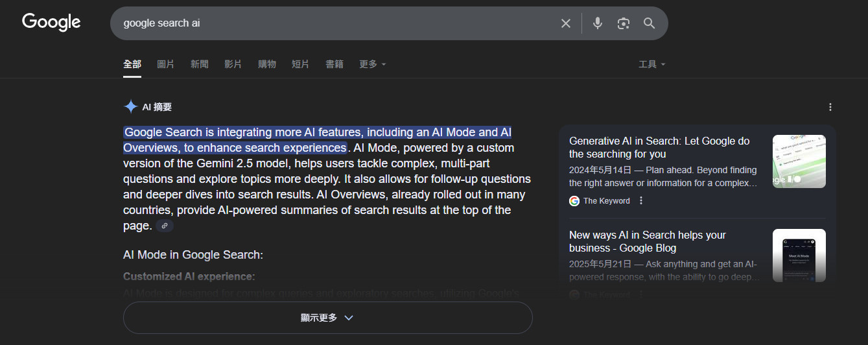Open the 工具 dropdown
This screenshot has width=868, height=345.
(652, 64)
